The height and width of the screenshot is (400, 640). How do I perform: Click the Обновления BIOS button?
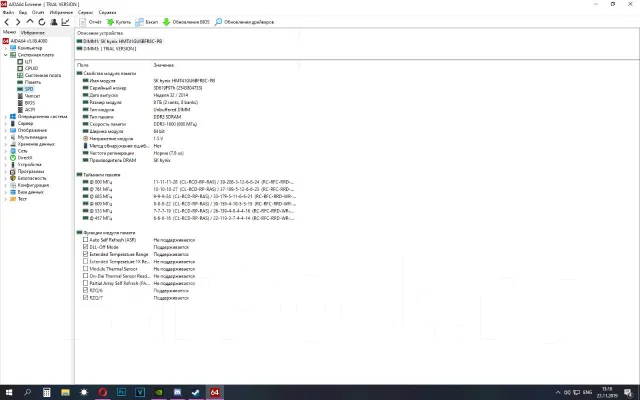coord(186,22)
